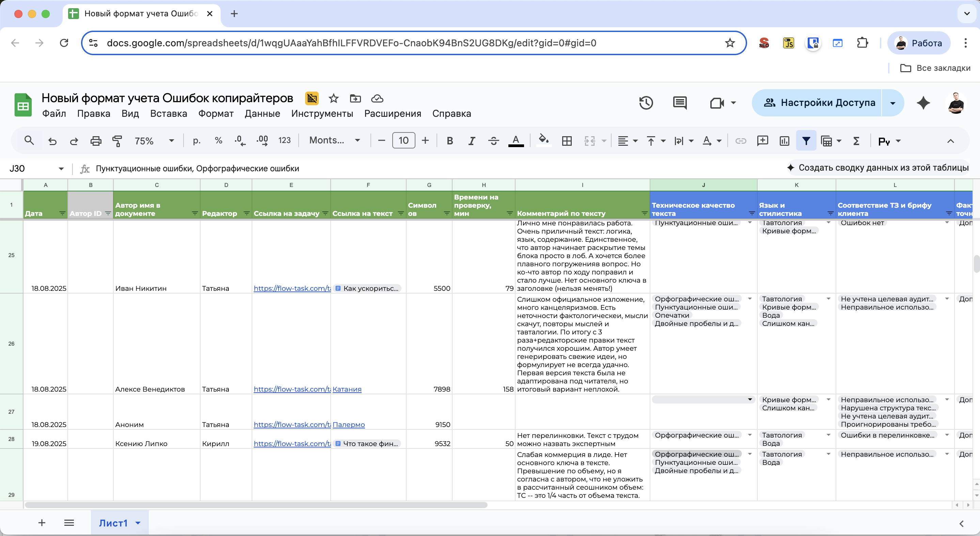This screenshot has width=980, height=536.
Task: Open filter dropdown on Редактор column header
Action: (x=246, y=214)
